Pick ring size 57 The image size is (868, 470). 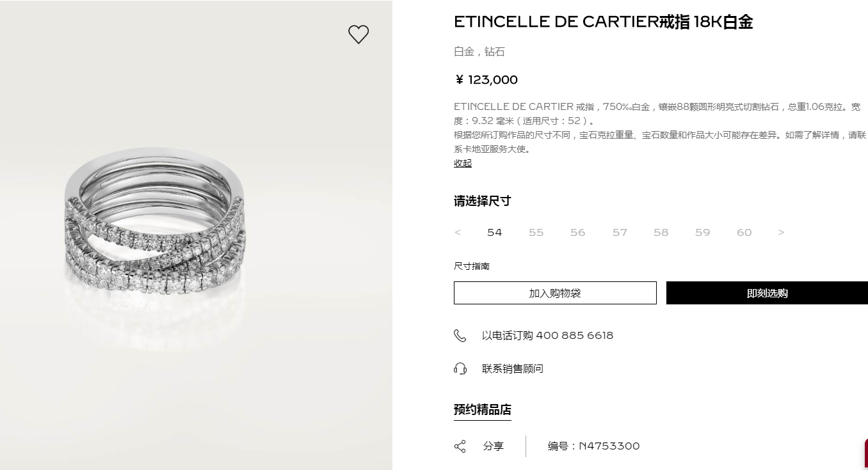620,232
